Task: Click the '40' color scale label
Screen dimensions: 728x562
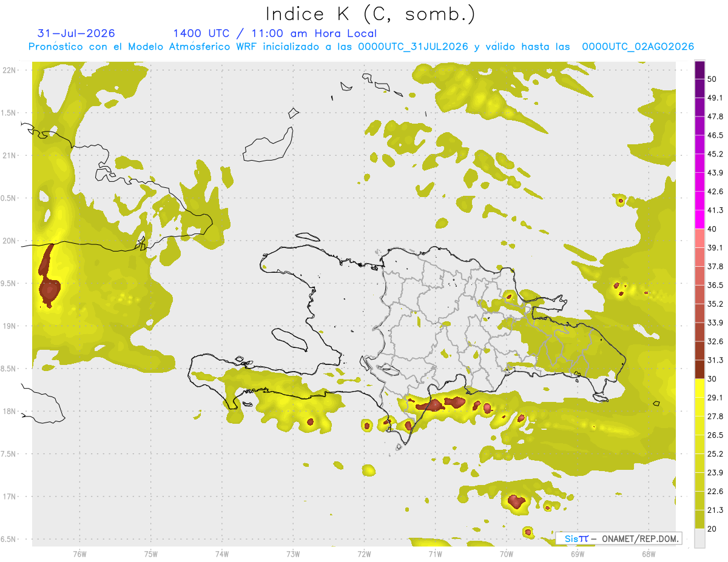Action: tap(712, 229)
